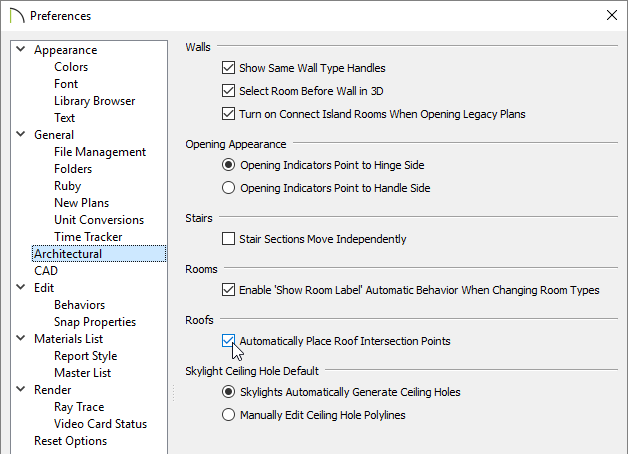628x454 pixels.
Task: Click the panel splitter handle dots
Action: 173,393
